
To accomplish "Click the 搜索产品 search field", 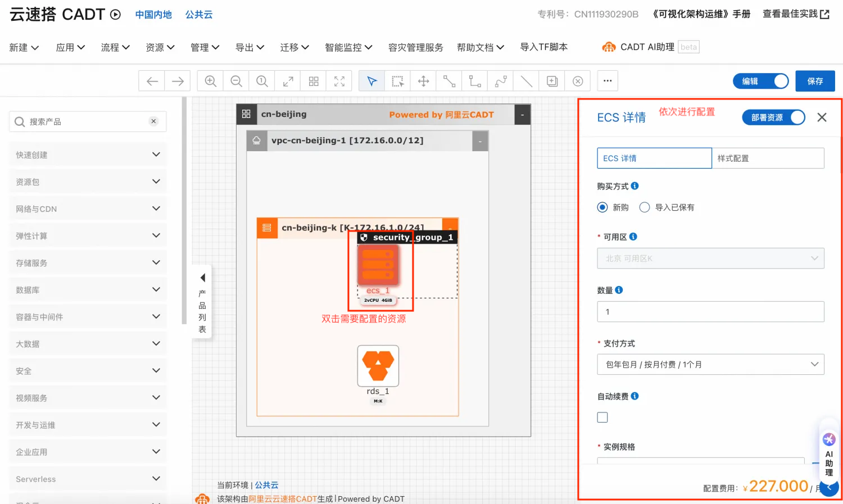I will click(88, 121).
